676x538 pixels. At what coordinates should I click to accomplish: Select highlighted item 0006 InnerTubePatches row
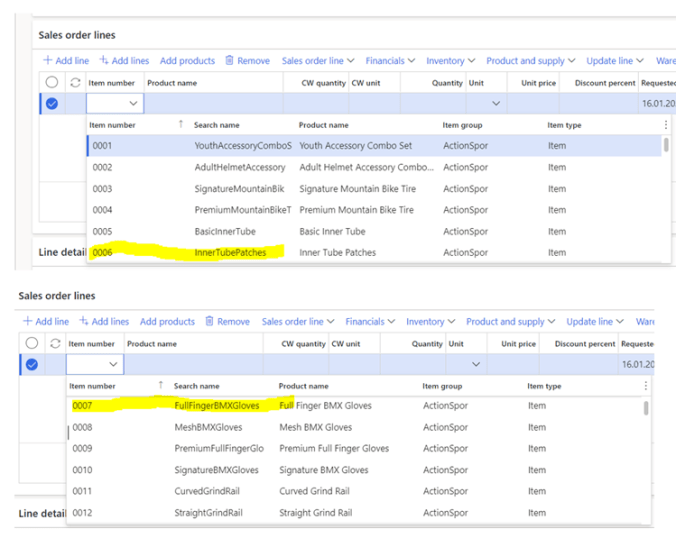[x=230, y=253]
